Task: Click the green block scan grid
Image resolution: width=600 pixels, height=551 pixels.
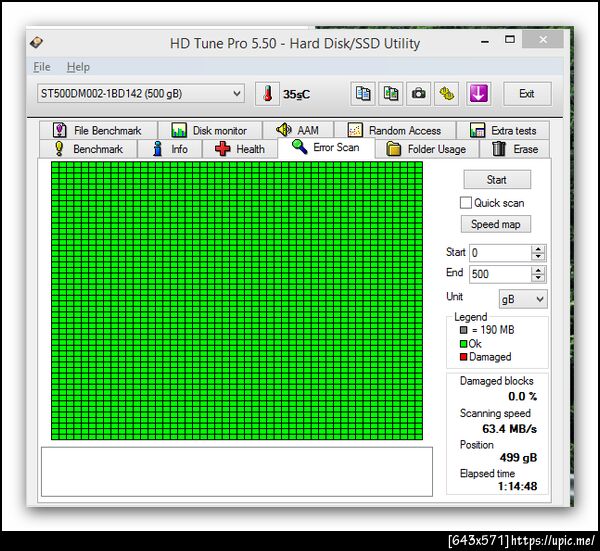Action: [237, 300]
